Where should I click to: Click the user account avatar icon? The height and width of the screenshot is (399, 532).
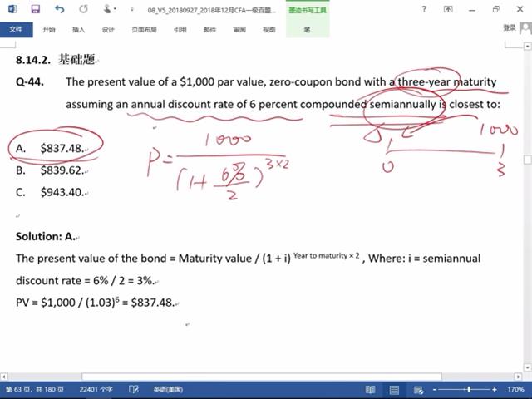click(526, 27)
